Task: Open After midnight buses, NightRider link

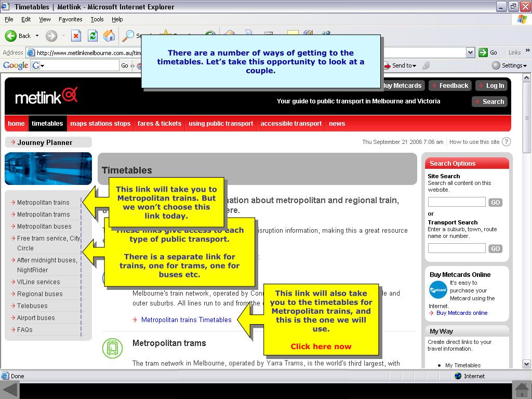Action: (x=47, y=265)
